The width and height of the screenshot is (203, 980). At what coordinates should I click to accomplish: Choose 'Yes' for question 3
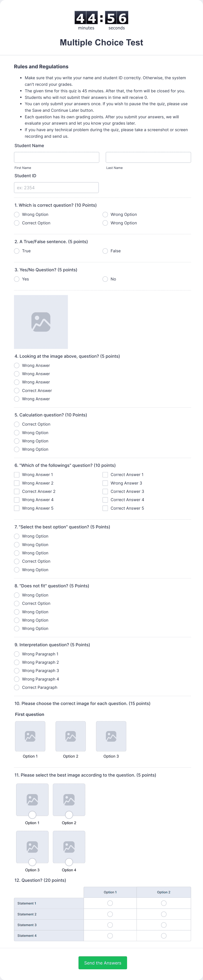coord(17,279)
